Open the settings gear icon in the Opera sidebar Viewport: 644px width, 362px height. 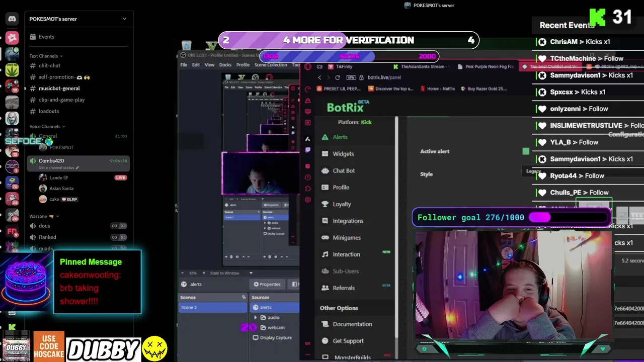(x=308, y=200)
